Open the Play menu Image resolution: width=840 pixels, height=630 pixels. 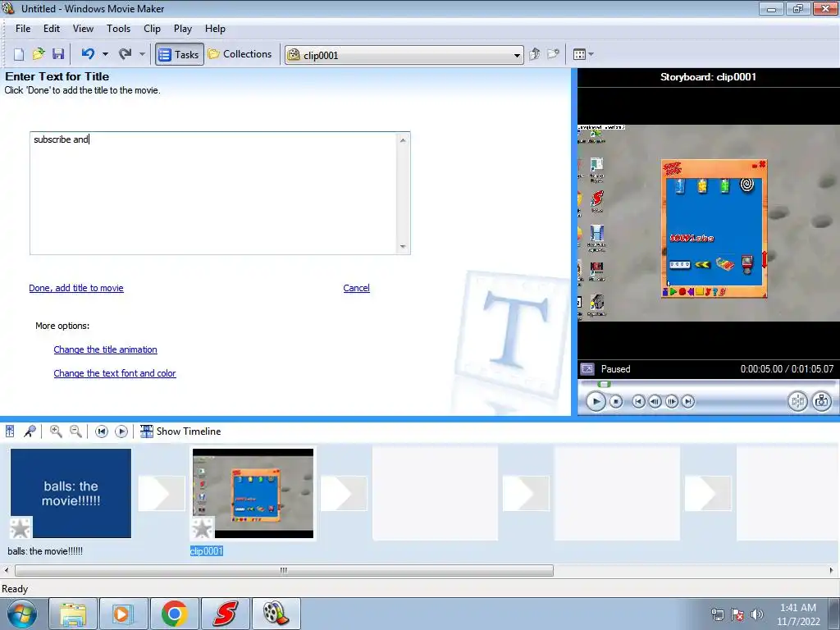pyautogui.click(x=183, y=29)
